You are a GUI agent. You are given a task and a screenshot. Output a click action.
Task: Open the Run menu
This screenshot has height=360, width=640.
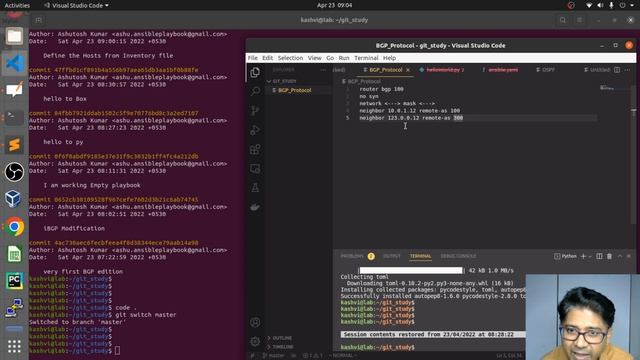click(x=344, y=58)
